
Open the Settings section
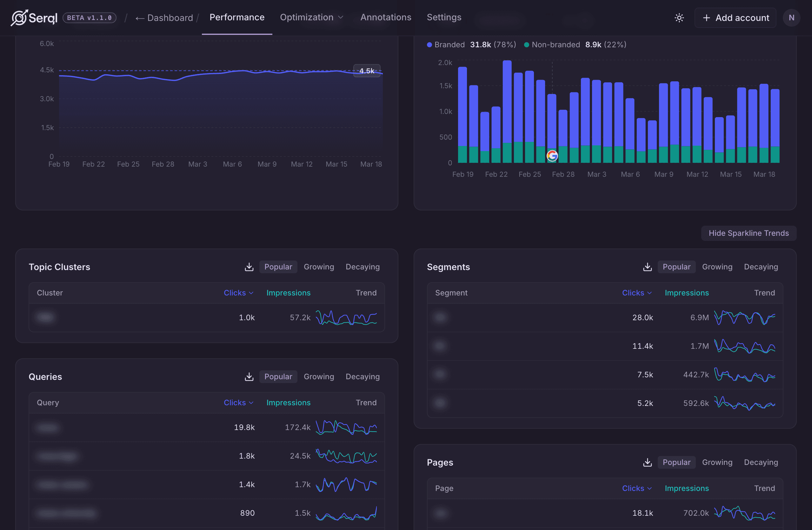coord(444,17)
